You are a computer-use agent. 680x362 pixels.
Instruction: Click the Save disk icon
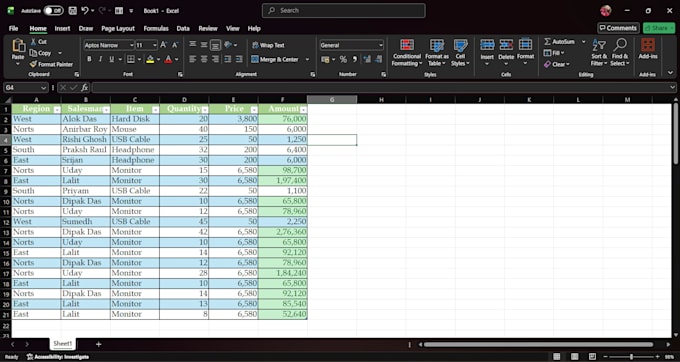tap(72, 10)
